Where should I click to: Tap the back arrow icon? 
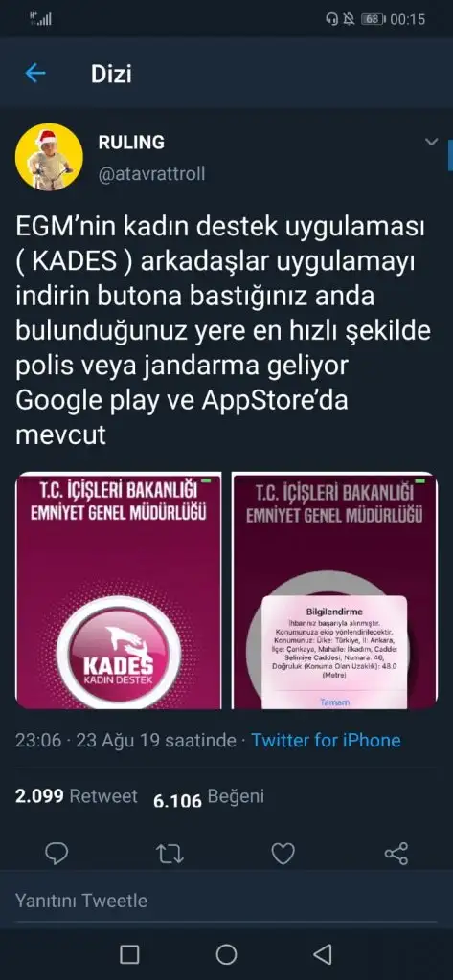[x=35, y=74]
